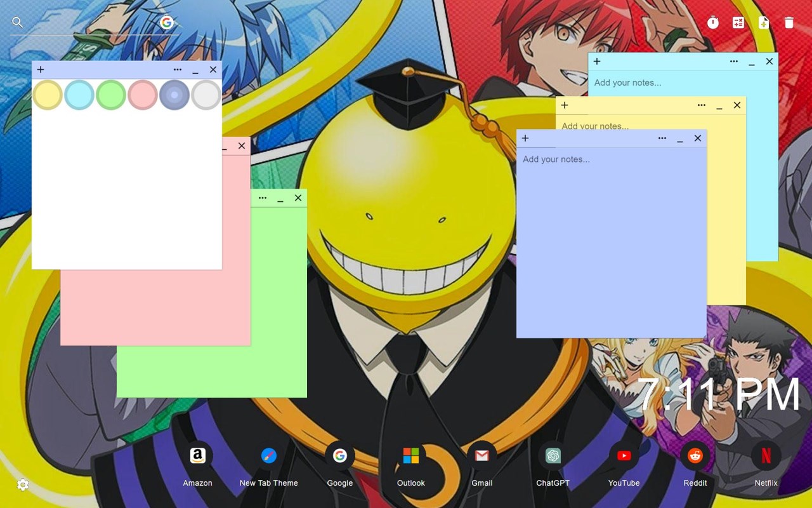
Task: Open the calculator tool
Action: (738, 23)
